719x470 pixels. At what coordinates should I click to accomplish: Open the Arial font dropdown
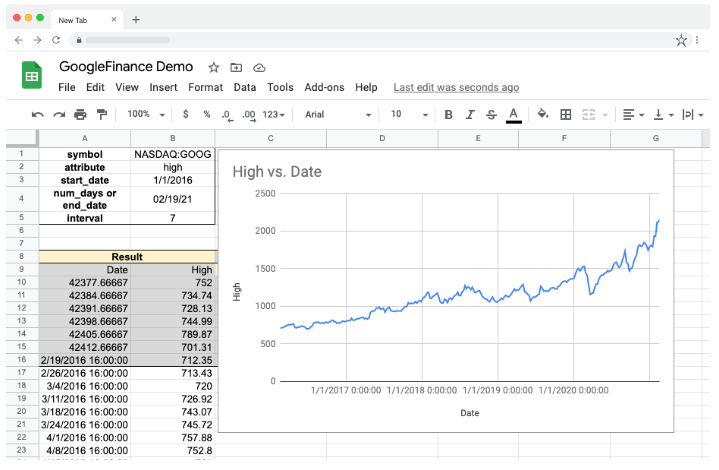click(x=338, y=115)
